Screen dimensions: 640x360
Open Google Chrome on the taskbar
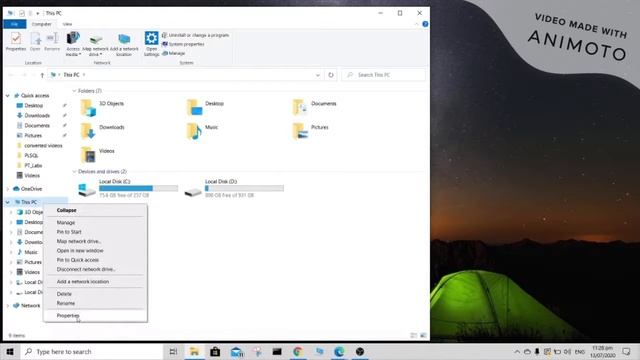298,351
